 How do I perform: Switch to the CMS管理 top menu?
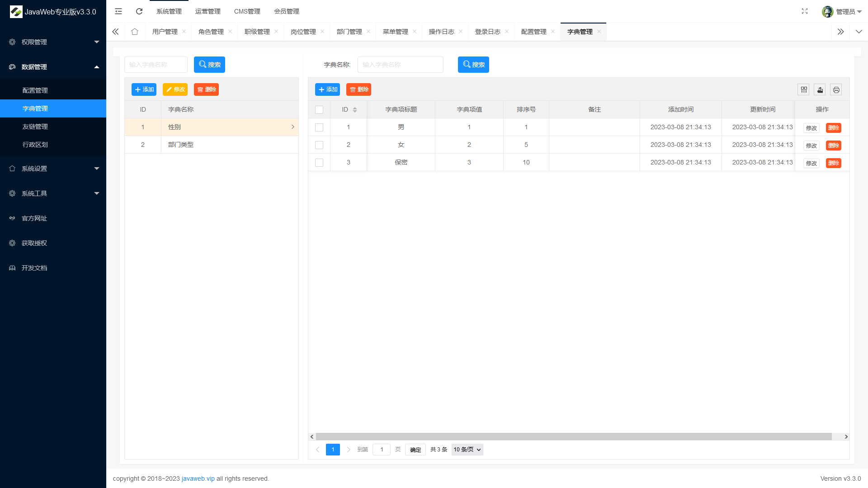pos(247,11)
